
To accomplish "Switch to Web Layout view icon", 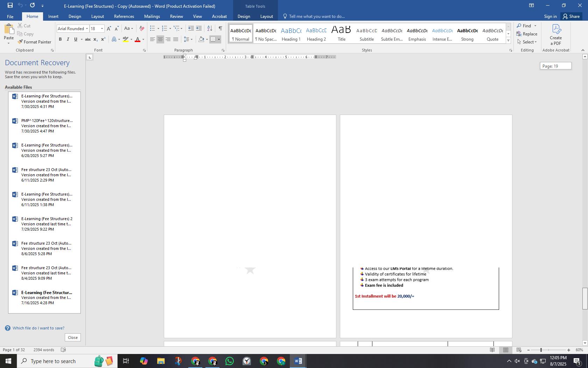I will pyautogui.click(x=519, y=350).
